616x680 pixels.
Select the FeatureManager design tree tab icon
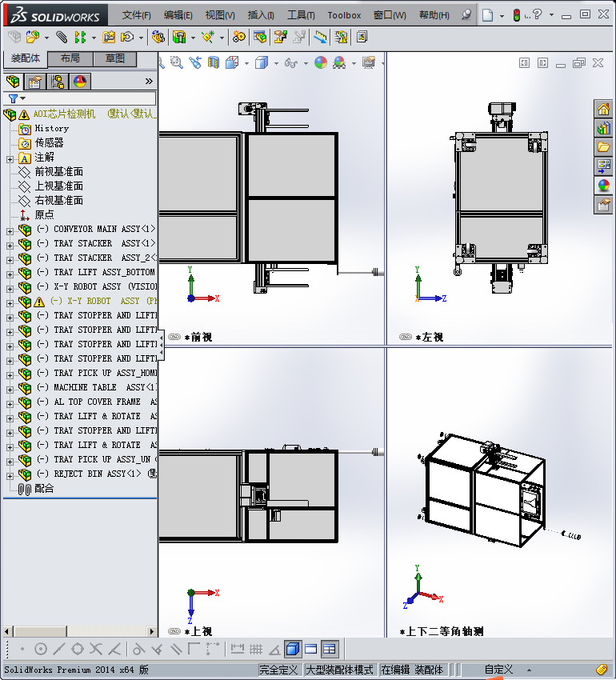point(13,82)
